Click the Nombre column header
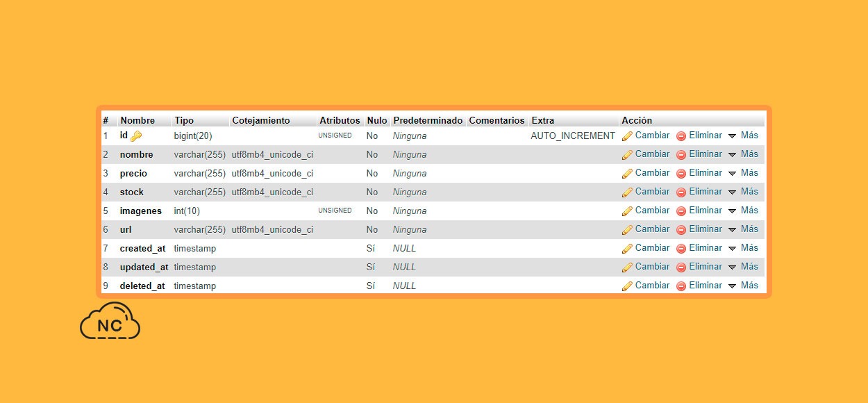Image resolution: width=868 pixels, height=403 pixels. pyautogui.click(x=137, y=120)
